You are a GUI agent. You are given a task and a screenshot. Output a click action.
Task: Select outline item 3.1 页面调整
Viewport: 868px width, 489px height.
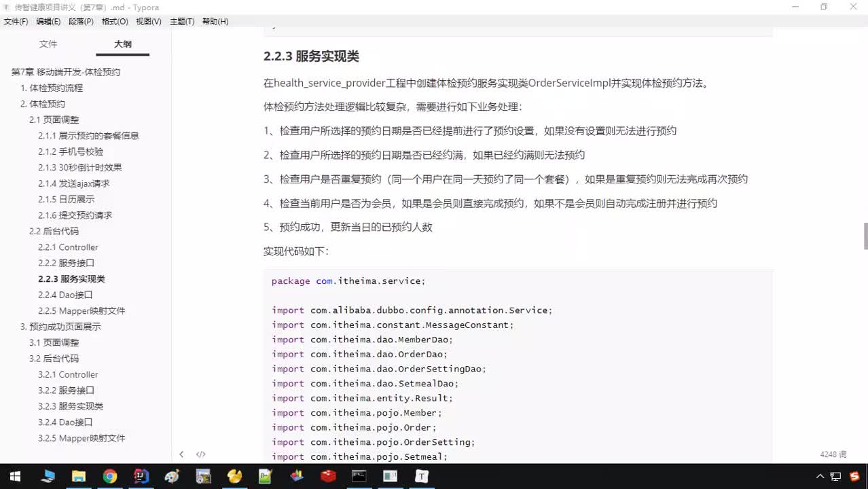(54, 343)
